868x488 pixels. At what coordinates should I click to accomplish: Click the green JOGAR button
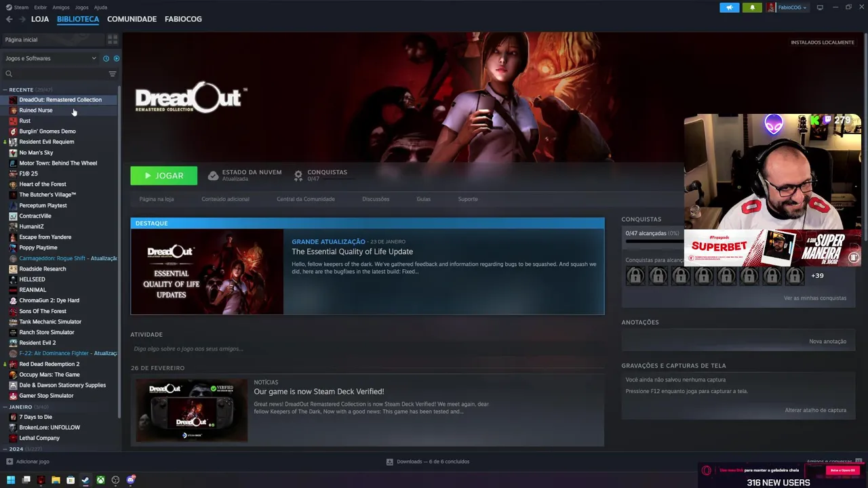coord(164,176)
